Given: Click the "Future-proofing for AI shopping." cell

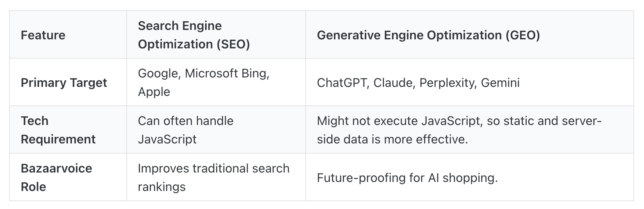Looking at the screenshot, I should tap(407, 178).
